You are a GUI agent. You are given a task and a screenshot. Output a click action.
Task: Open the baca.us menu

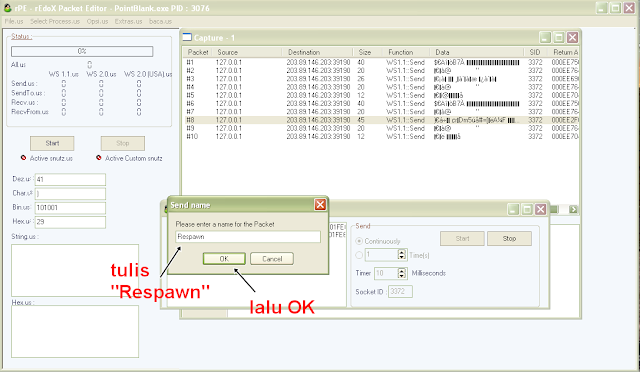pos(160,21)
